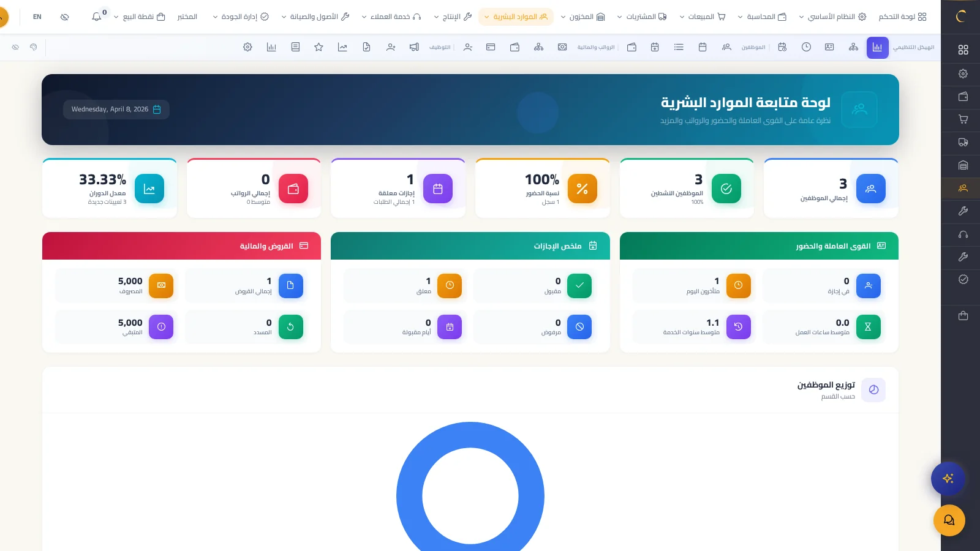Expand the النظام الأساسي menu
980x551 pixels.
[832, 17]
